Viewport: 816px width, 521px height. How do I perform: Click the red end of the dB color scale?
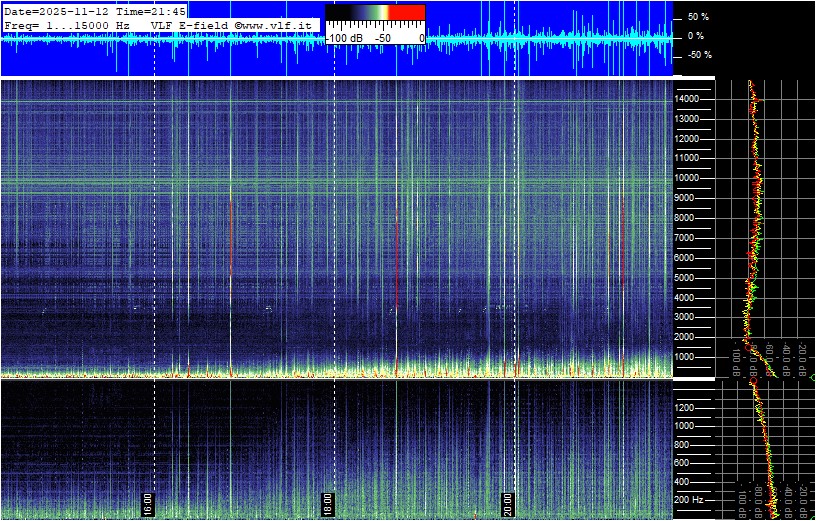click(406, 13)
